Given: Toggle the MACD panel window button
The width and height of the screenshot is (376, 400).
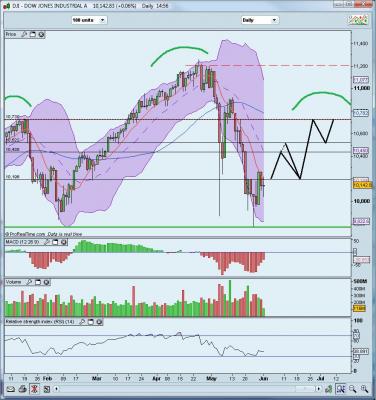Looking at the screenshot, I should 55,242.
